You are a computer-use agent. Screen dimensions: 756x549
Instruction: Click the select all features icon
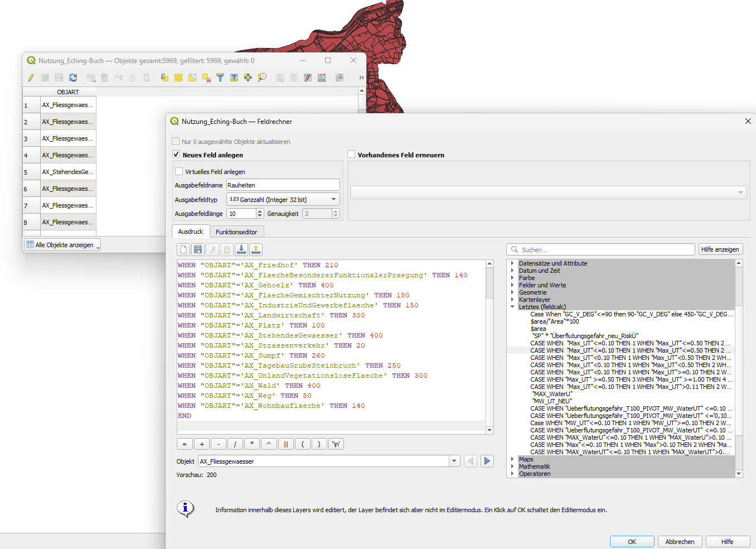178,78
